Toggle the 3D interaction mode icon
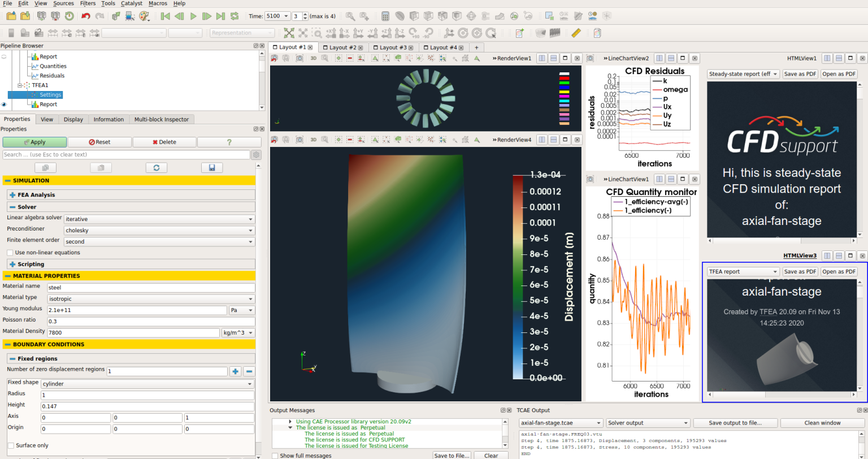Viewport: 868px width, 459px height. pos(314,59)
